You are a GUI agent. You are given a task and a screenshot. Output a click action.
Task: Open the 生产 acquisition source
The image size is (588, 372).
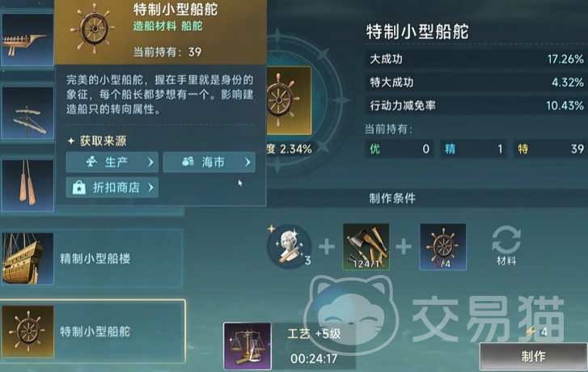112,162
